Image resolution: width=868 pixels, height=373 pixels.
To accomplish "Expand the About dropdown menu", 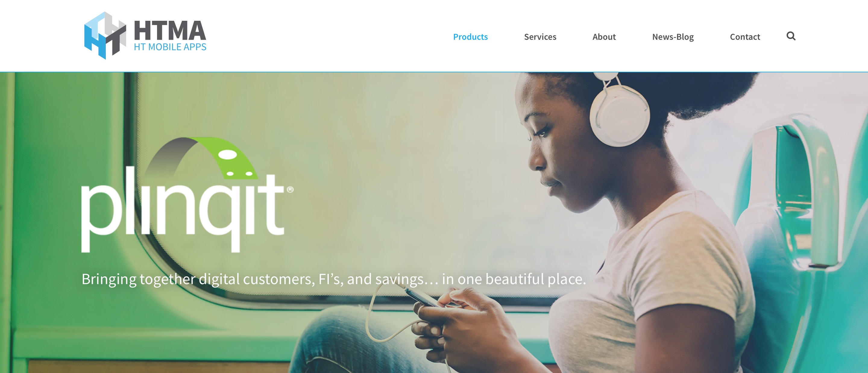I will coord(603,36).
